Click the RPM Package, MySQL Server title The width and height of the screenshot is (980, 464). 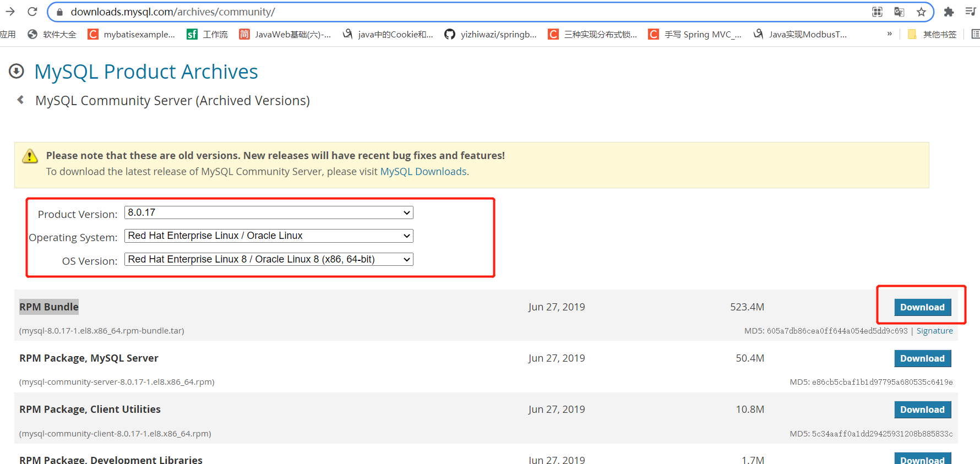point(89,358)
